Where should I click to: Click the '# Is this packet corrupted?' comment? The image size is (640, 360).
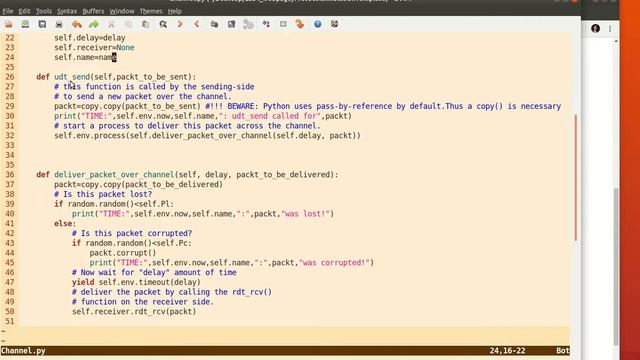pos(132,234)
